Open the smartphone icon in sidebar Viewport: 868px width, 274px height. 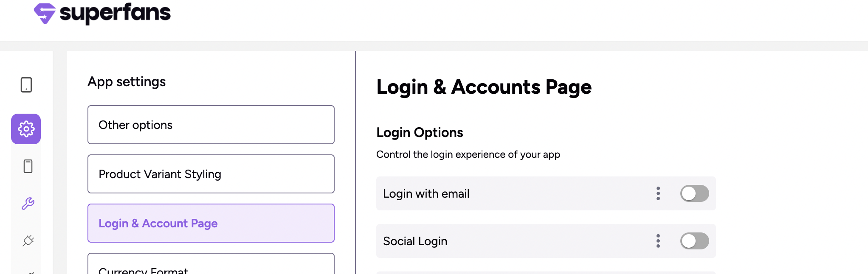[28, 166]
